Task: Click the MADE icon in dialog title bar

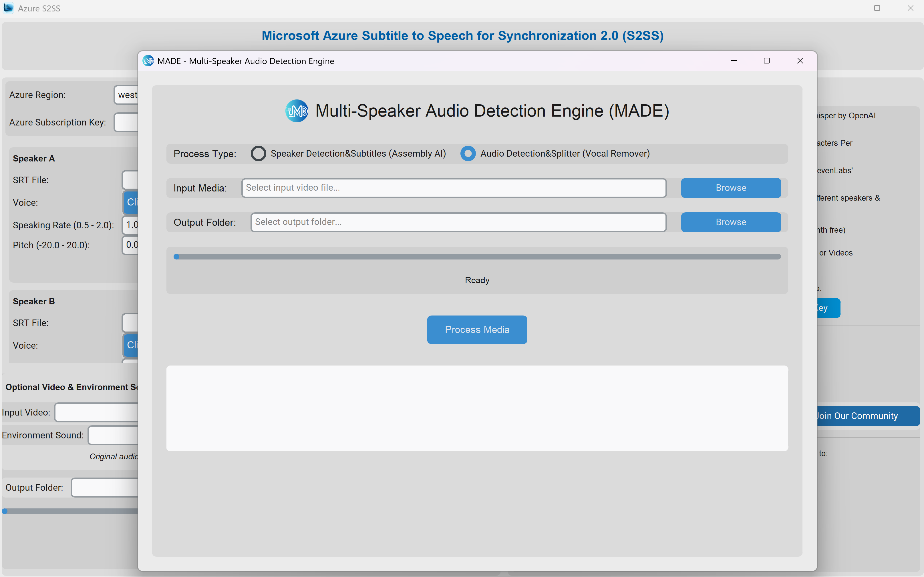Action: 148,61
